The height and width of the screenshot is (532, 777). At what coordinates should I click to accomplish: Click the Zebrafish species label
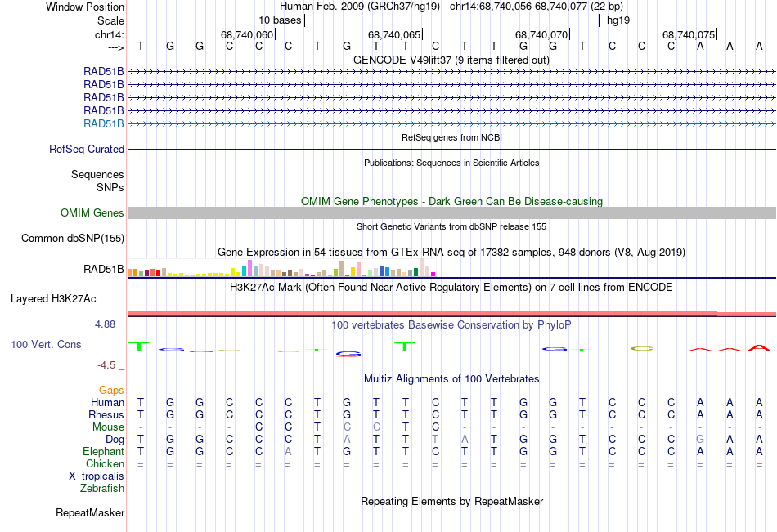click(x=102, y=488)
